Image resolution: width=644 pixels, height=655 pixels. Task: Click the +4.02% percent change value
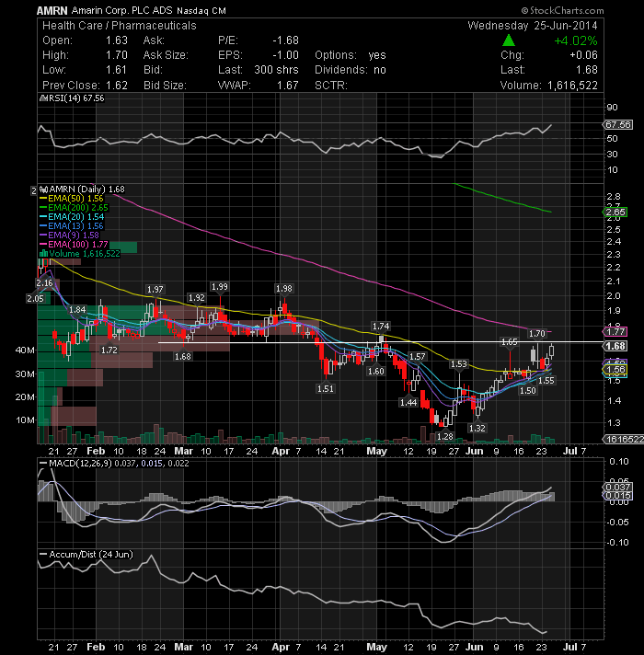click(576, 40)
